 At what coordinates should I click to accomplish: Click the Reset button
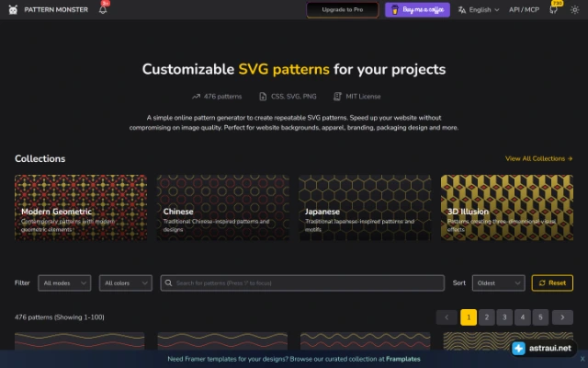coord(552,283)
